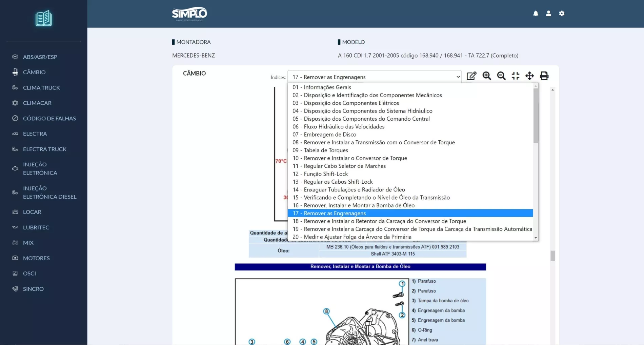Click the CÂMBIO gear-shift icon

15,72
